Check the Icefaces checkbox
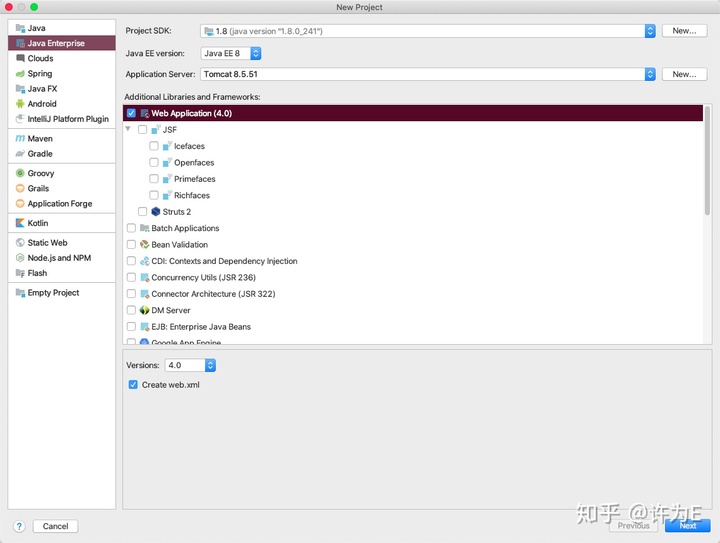The width and height of the screenshot is (720, 543). (x=154, y=146)
